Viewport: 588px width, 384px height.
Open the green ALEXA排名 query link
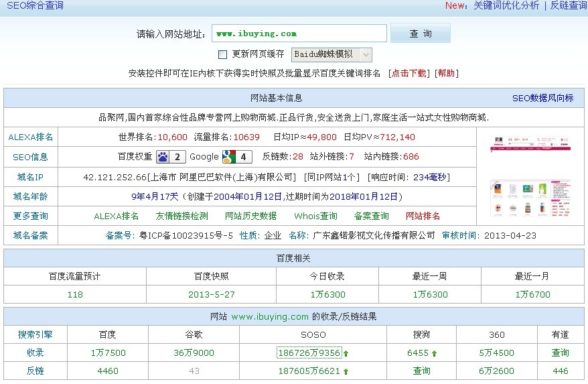pos(117,216)
